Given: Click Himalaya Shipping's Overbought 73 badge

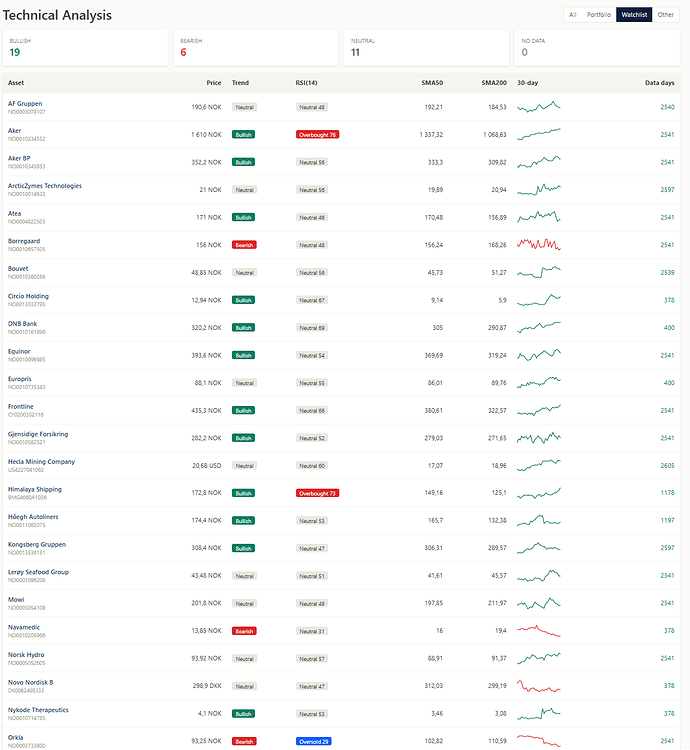Looking at the screenshot, I should tap(318, 493).
